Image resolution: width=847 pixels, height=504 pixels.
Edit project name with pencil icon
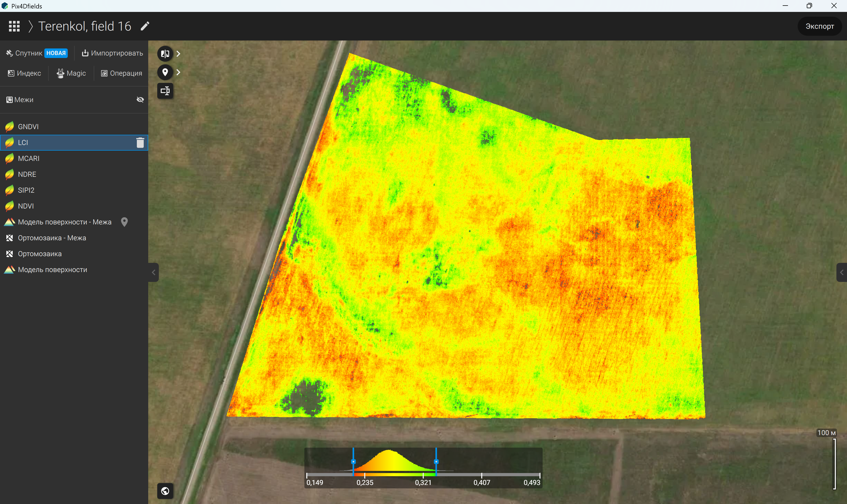tap(145, 26)
